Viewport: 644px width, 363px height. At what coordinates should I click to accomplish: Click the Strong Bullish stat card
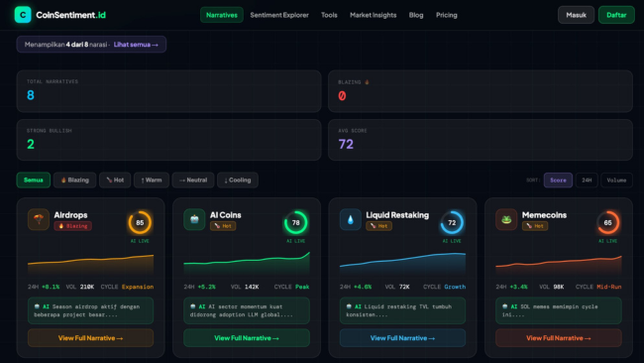[168, 140]
